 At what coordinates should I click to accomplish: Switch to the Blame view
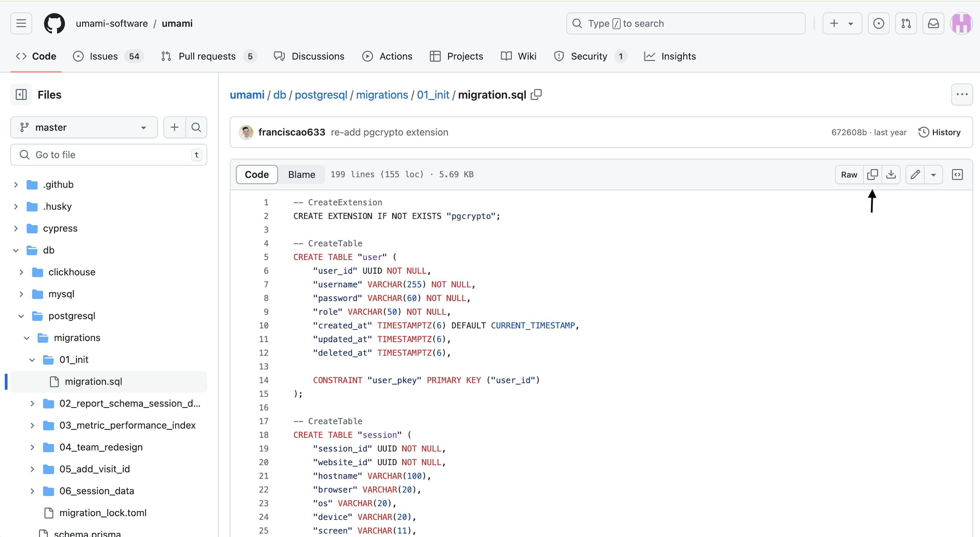point(301,174)
